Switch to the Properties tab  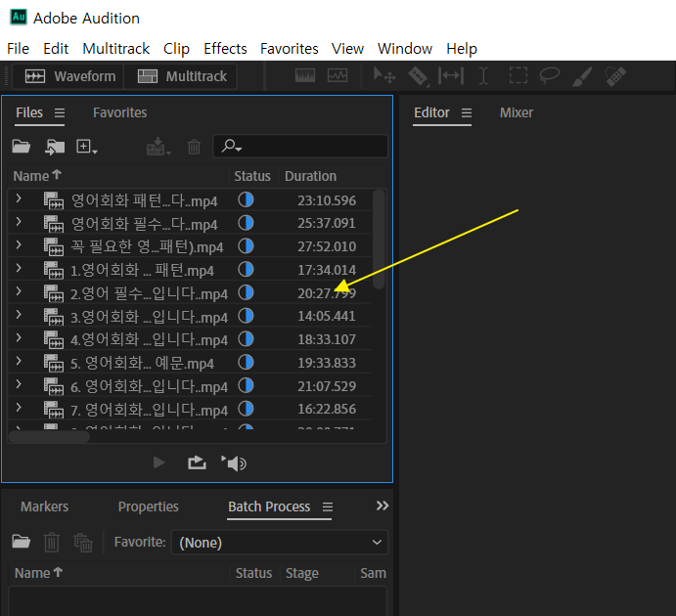pyautogui.click(x=149, y=506)
